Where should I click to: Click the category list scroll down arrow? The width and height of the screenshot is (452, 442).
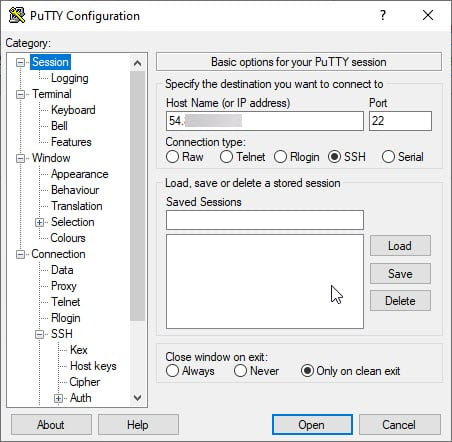coord(137,397)
